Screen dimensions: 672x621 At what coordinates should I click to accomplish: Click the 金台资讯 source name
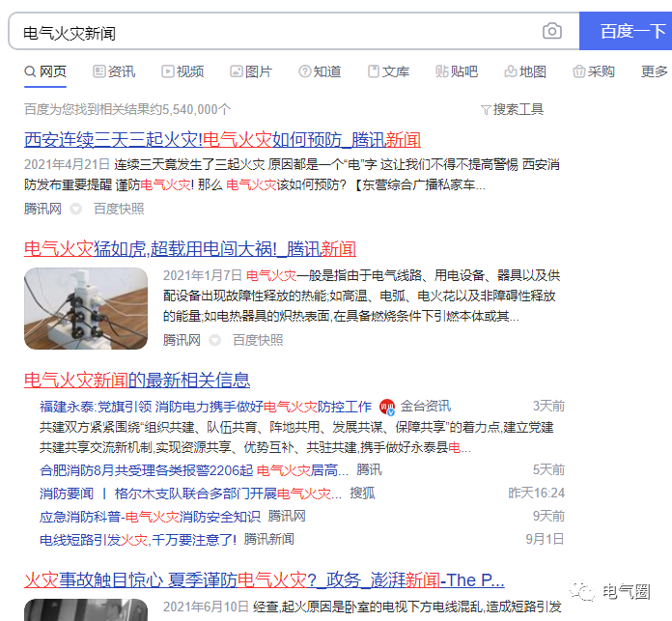point(426,406)
